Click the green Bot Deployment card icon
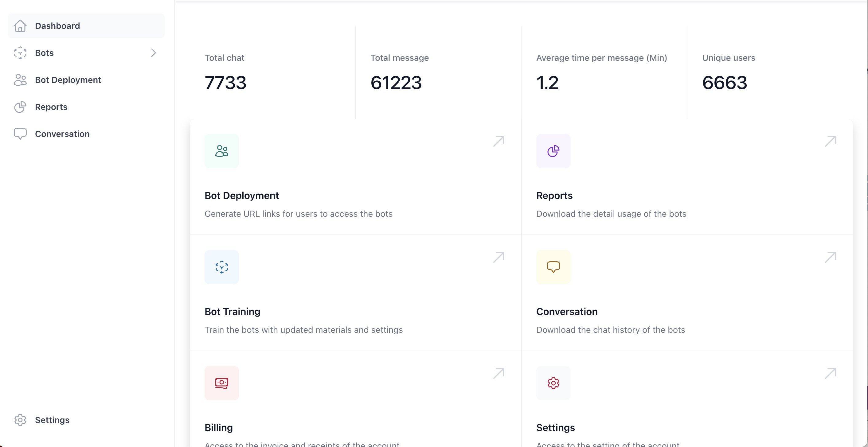868x447 pixels. [222, 151]
